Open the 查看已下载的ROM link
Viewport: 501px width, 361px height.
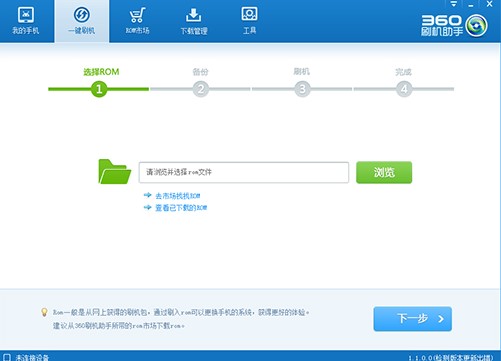pos(181,208)
